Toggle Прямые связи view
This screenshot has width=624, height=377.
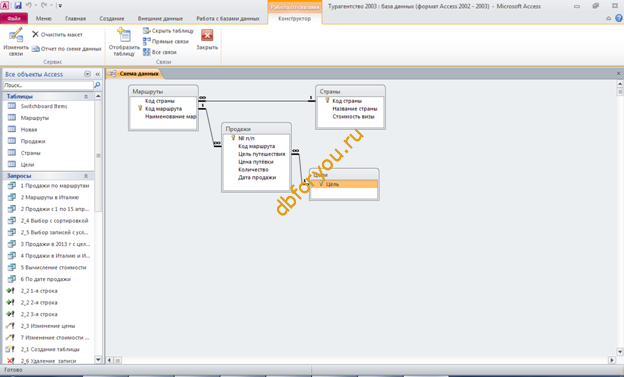(166, 41)
